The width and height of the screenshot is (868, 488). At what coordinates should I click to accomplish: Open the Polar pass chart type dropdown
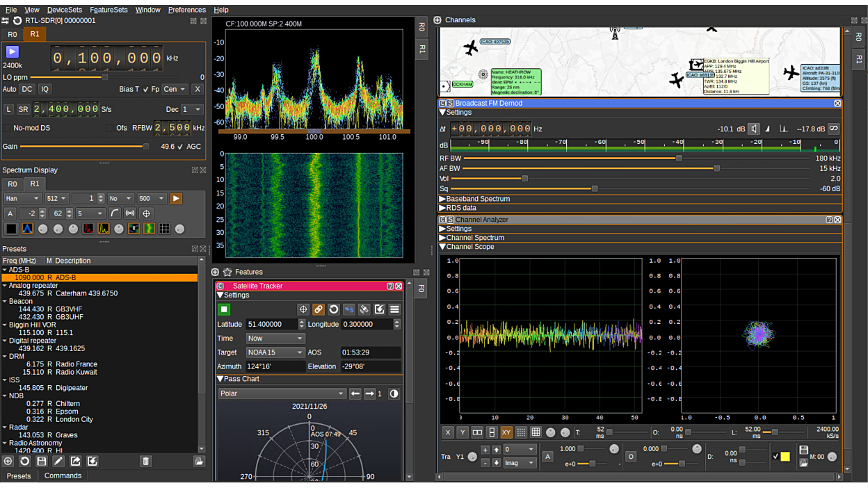(x=282, y=393)
